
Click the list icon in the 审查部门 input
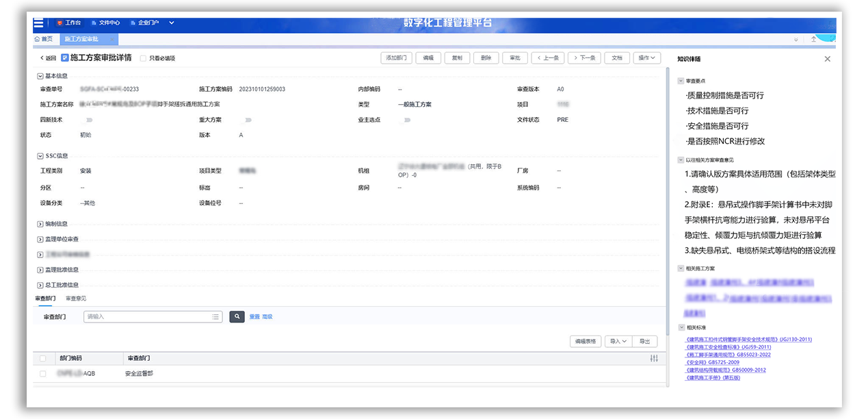216,317
